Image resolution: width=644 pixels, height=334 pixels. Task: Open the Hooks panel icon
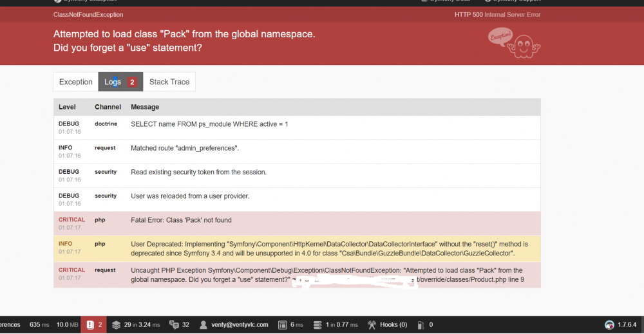pos(372,325)
